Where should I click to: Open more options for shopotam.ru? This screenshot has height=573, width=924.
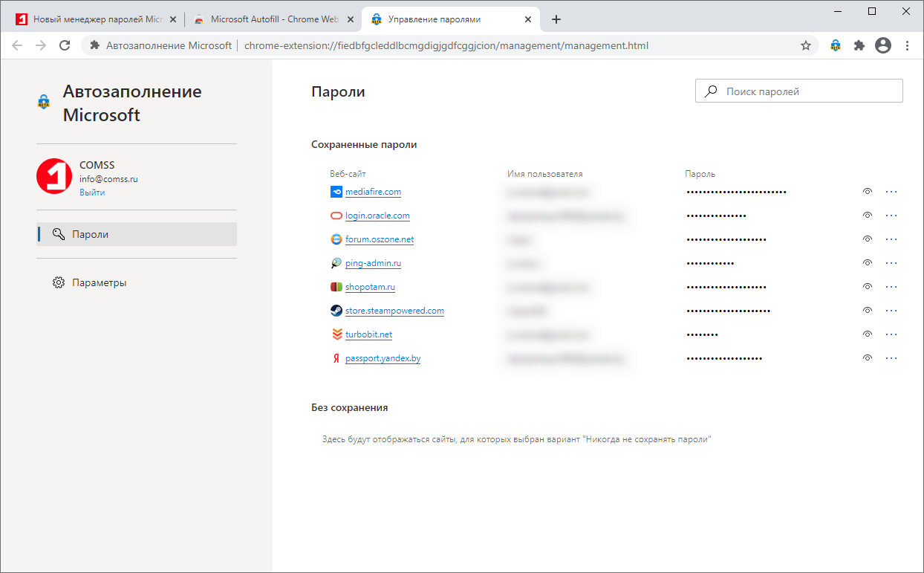(x=891, y=287)
